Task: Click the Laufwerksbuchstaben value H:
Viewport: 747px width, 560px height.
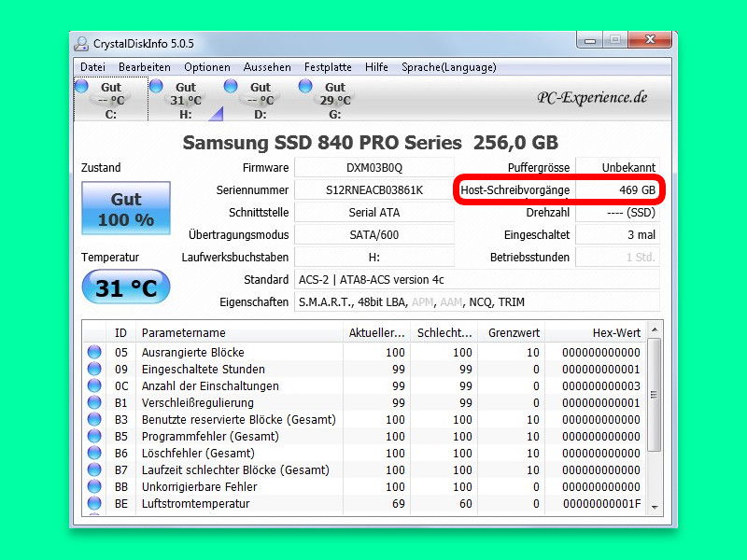Action: coord(374,258)
